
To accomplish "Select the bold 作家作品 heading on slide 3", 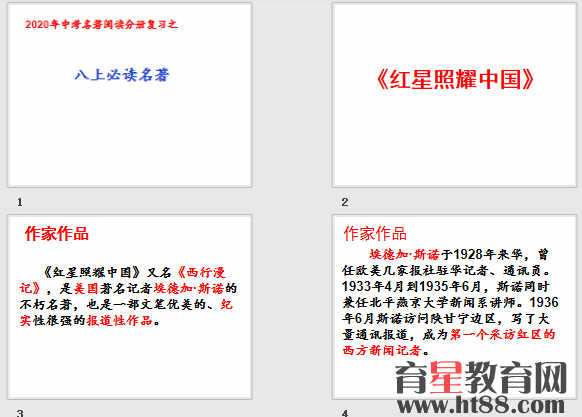I will [x=56, y=234].
